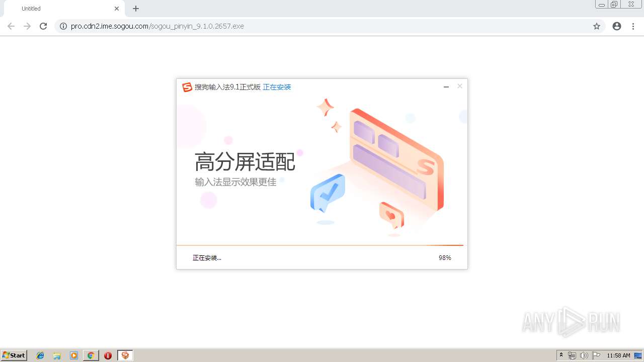
Task: Click the 正在安装 status link in title
Action: pyautogui.click(x=277, y=87)
